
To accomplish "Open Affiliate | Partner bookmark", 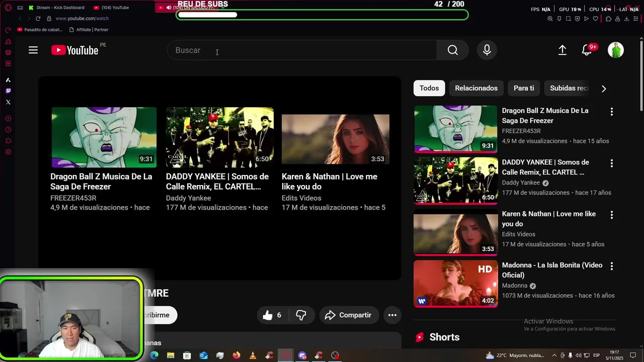I will (89, 30).
